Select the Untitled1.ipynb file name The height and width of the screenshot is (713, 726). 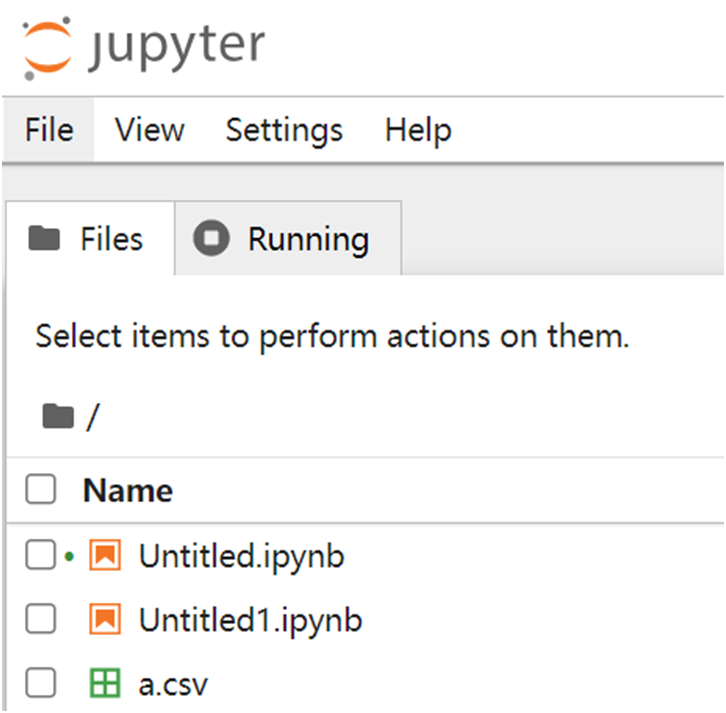click(250, 621)
